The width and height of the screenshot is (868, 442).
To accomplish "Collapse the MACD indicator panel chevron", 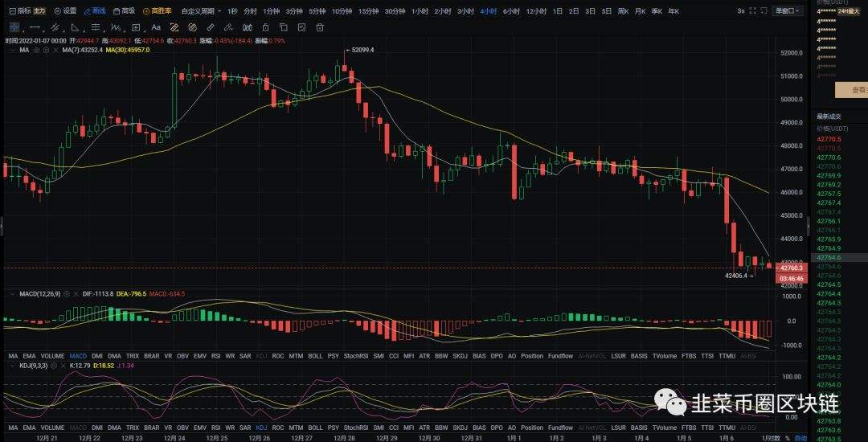I will 13,294.
